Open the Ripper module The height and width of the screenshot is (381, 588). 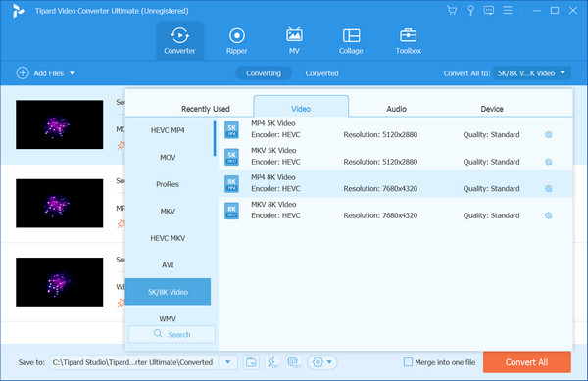click(x=236, y=41)
